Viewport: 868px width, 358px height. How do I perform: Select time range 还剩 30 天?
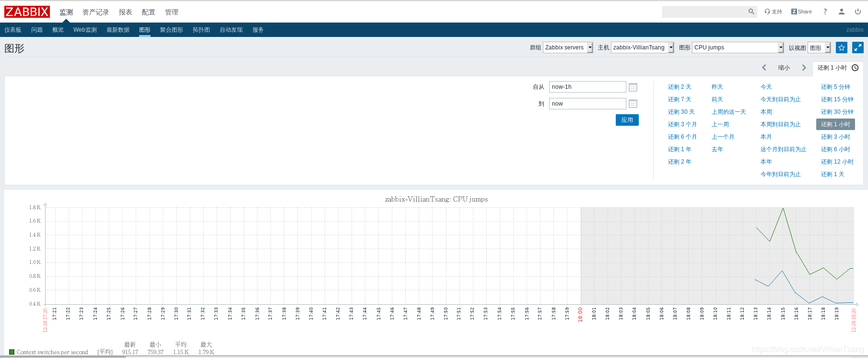tap(681, 112)
